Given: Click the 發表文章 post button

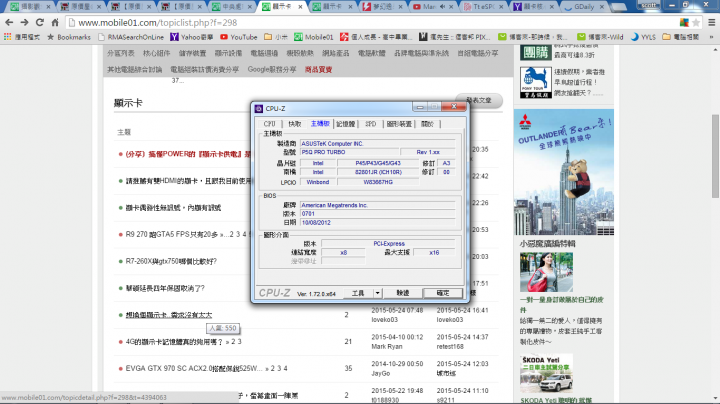Looking at the screenshot, I should coord(478,100).
